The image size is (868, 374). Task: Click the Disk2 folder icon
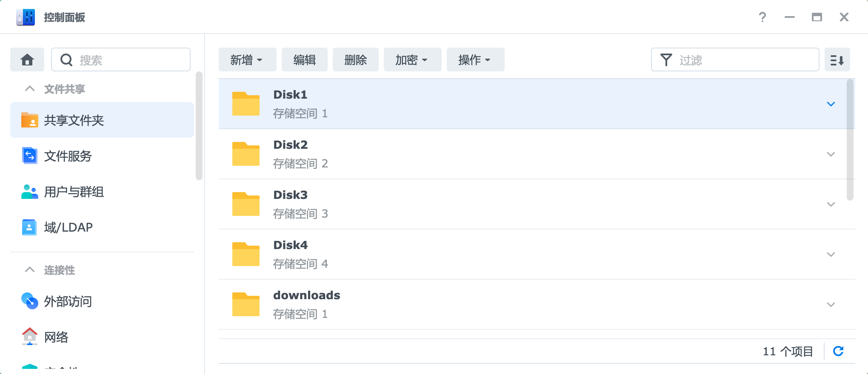click(246, 154)
